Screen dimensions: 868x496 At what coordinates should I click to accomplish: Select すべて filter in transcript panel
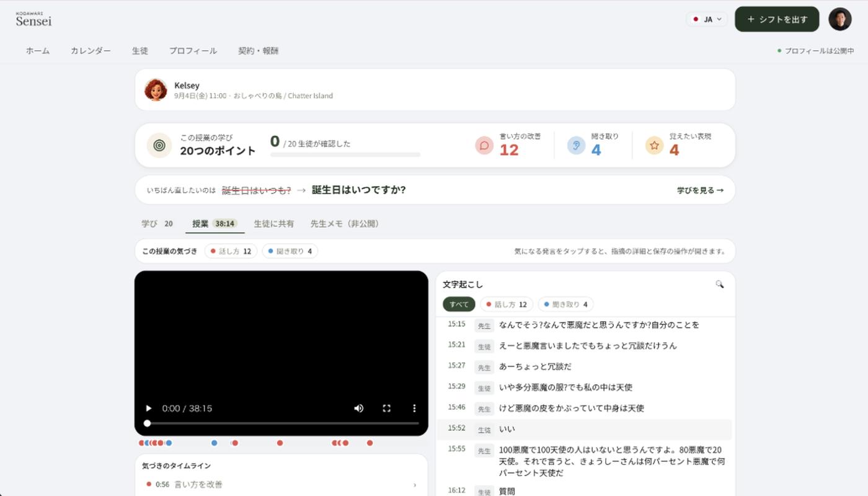459,304
